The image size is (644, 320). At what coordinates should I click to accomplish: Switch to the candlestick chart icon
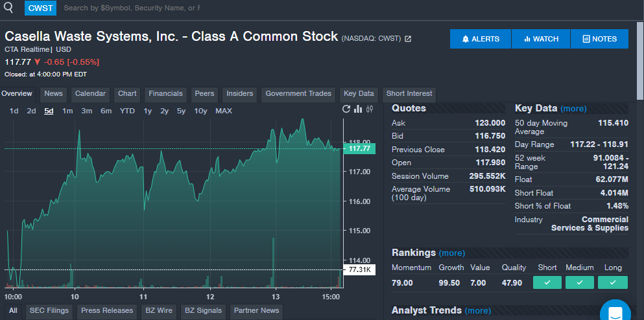(x=370, y=109)
